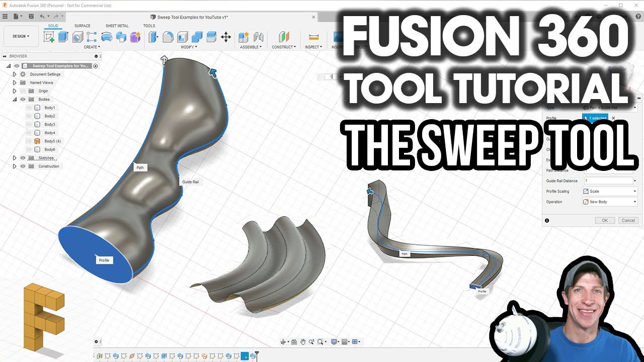644x362 pixels.
Task: Open the Operation New Body dropdown
Action: coord(610,202)
